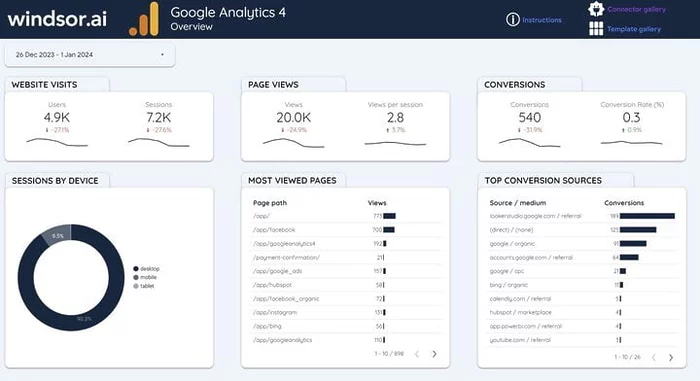Go to next page of Most Viewed Pages

coord(434,354)
